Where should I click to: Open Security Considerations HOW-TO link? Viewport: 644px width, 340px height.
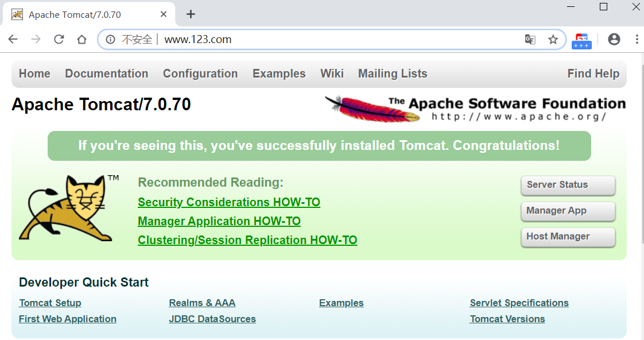coord(229,202)
